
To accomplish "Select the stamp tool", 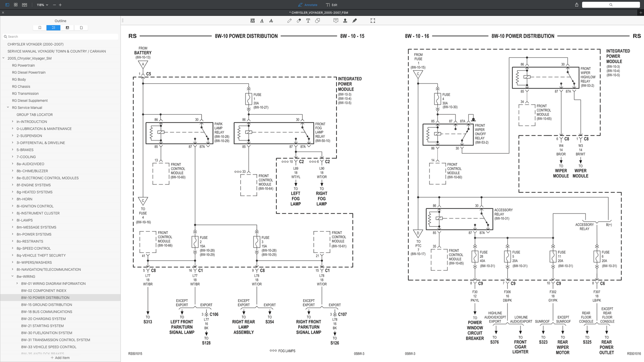I will point(345,20).
